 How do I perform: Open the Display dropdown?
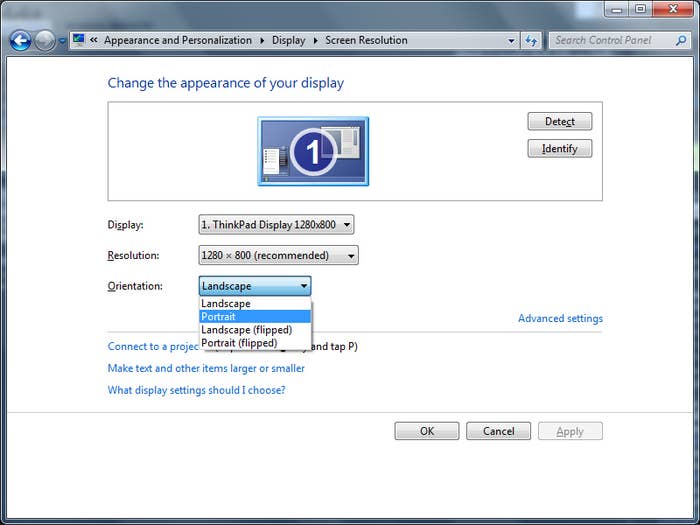coord(276,225)
